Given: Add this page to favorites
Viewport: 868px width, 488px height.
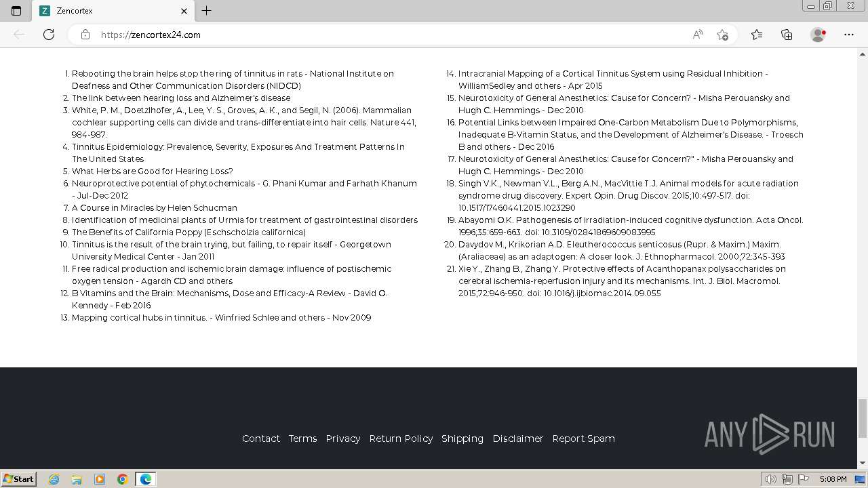Looking at the screenshot, I should click(722, 35).
